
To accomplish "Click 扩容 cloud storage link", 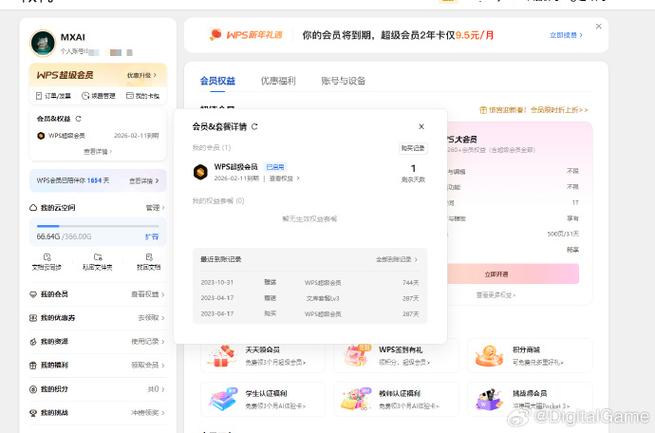I will tap(151, 236).
